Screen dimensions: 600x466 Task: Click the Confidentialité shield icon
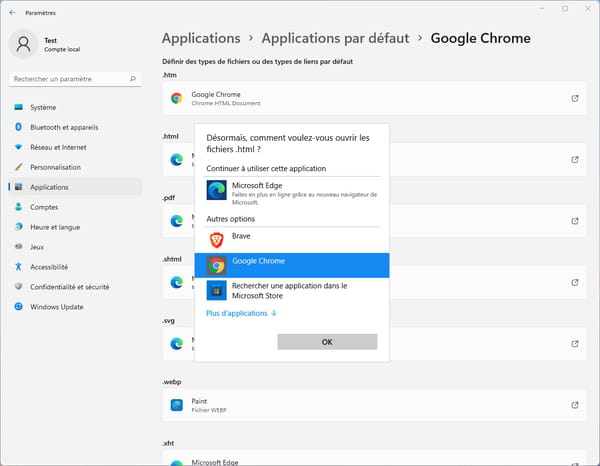[18, 287]
